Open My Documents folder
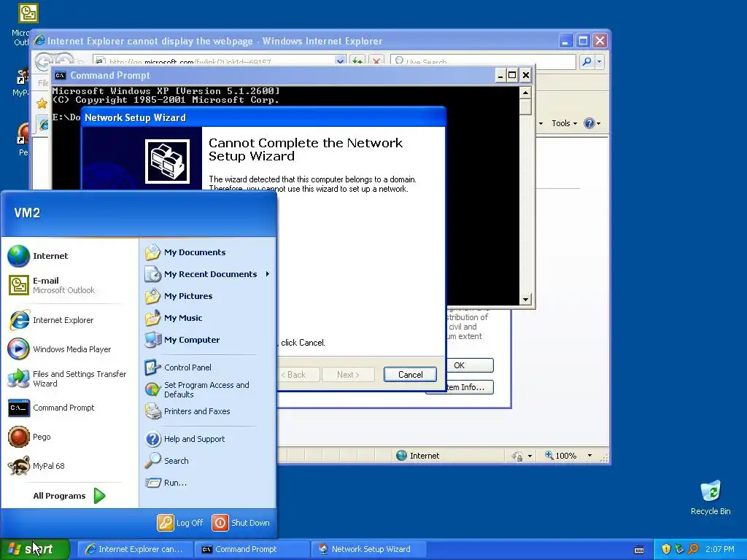This screenshot has height=560, width=747. point(185,252)
